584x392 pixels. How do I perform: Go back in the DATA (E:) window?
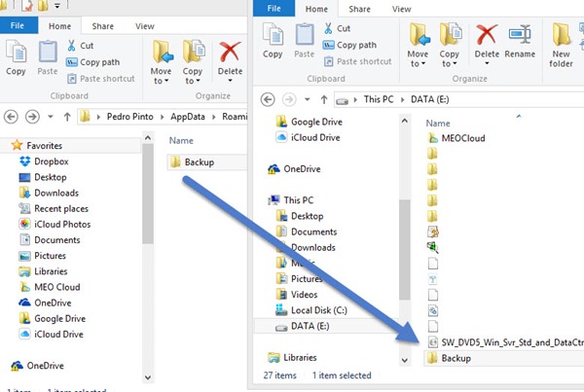tap(268, 100)
